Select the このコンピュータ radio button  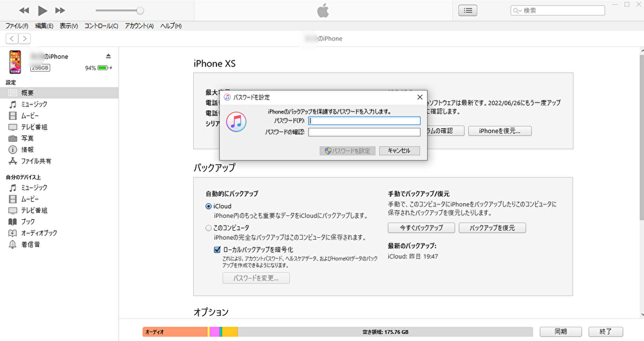(209, 228)
